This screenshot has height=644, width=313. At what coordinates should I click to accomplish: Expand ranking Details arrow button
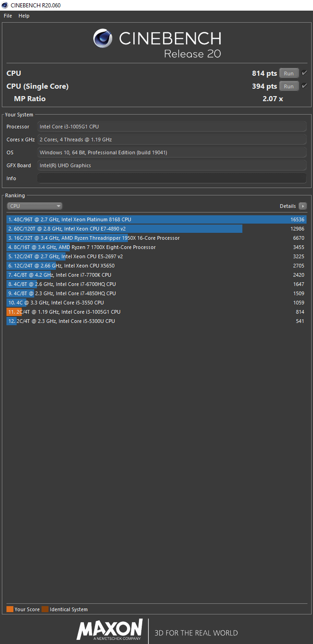[x=302, y=206]
